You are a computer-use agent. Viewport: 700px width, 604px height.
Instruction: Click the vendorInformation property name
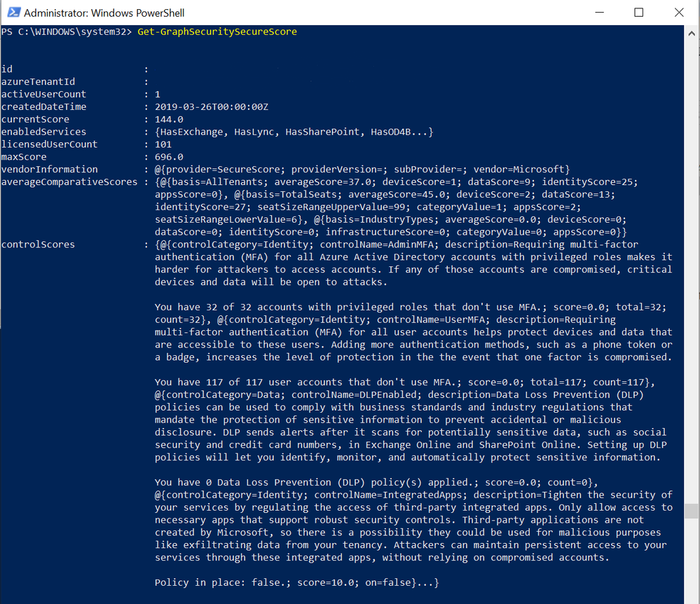(50, 169)
